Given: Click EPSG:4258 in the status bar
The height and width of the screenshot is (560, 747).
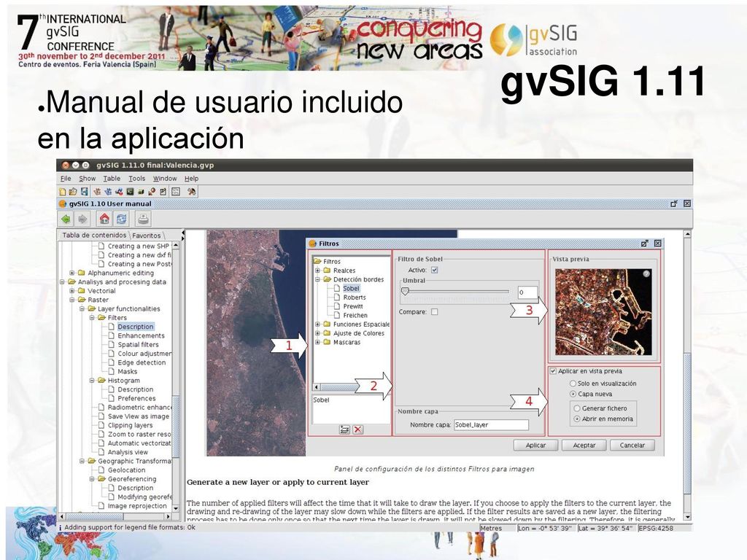Looking at the screenshot, I should point(656,528).
